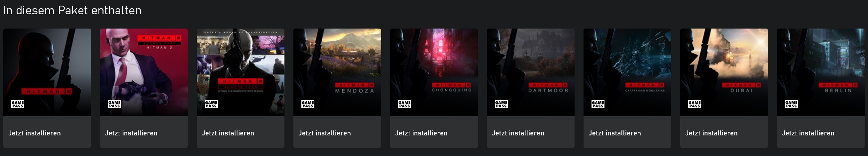Click Game Pass badge on Dubai tile

(695, 104)
